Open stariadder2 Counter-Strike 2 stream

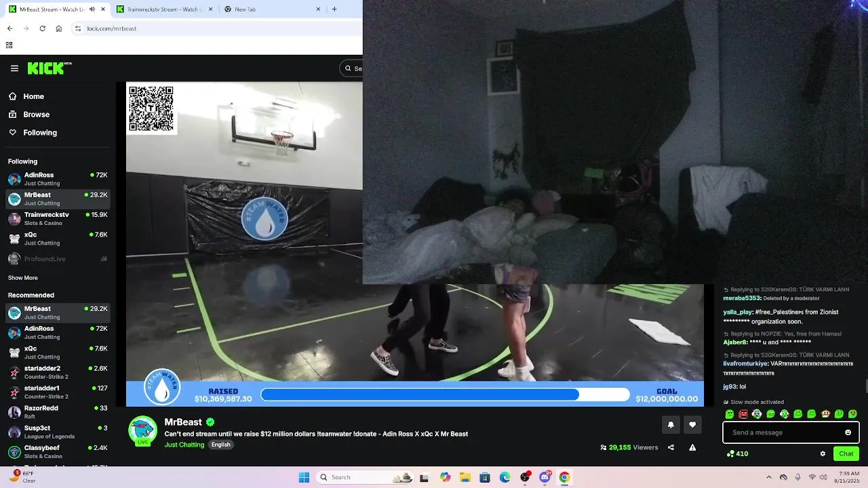pos(58,372)
